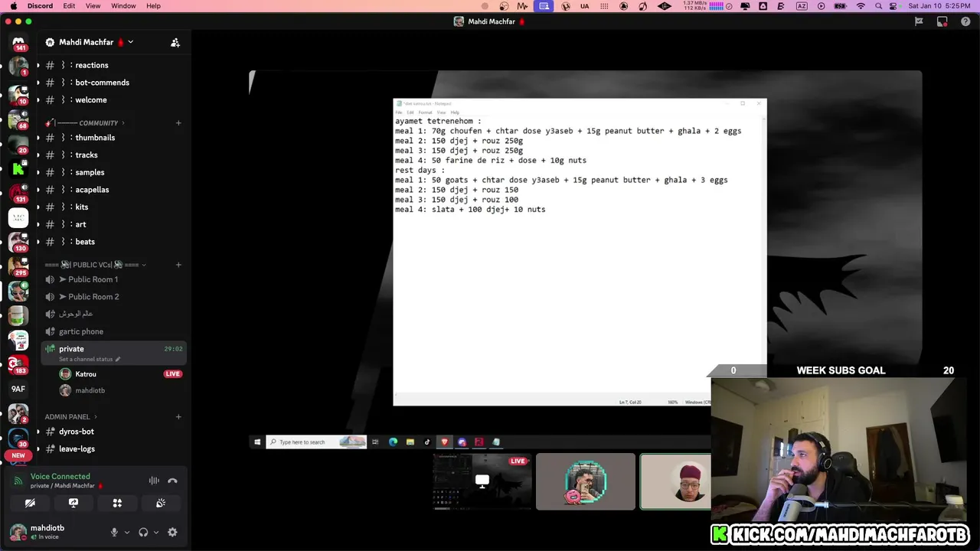The image size is (980, 551).
Task: Open the soundboard
Action: tap(161, 503)
